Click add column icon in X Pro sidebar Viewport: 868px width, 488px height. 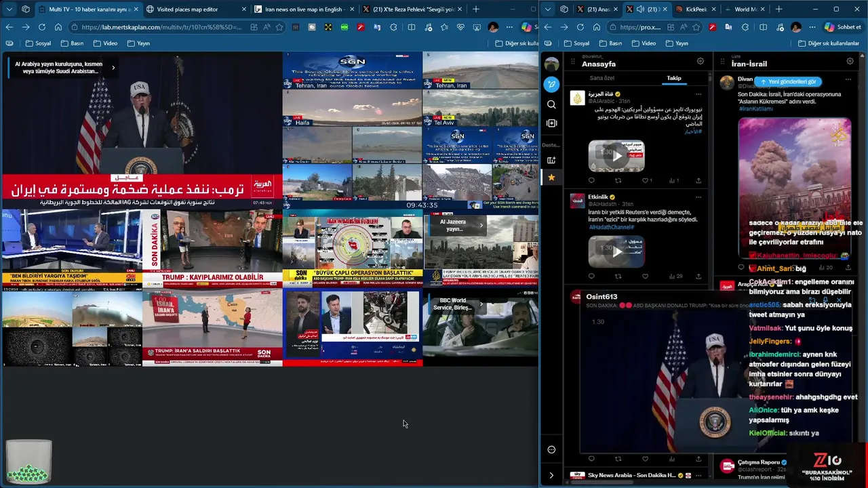point(551,123)
